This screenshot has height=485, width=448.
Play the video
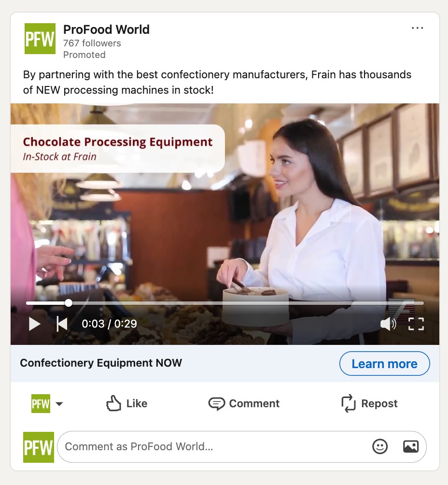34,324
